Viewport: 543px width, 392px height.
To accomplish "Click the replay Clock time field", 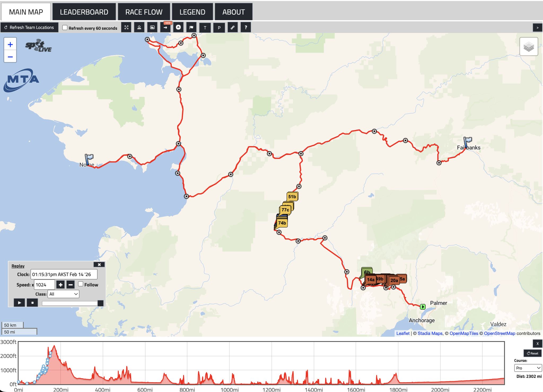I will tap(64, 274).
